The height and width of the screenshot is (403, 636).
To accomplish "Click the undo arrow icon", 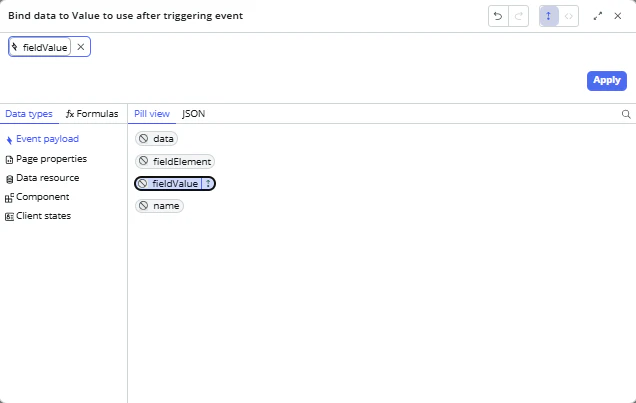I will (x=498, y=16).
